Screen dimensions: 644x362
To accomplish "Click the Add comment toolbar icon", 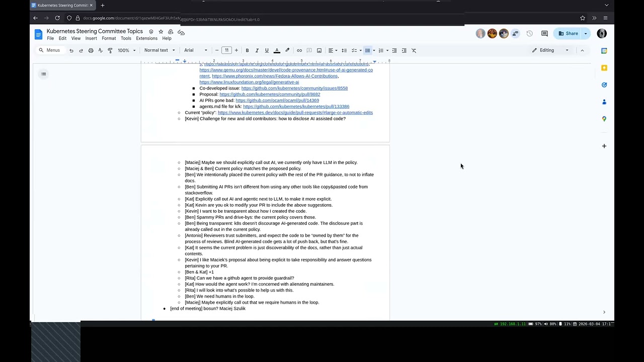I will coord(309,50).
